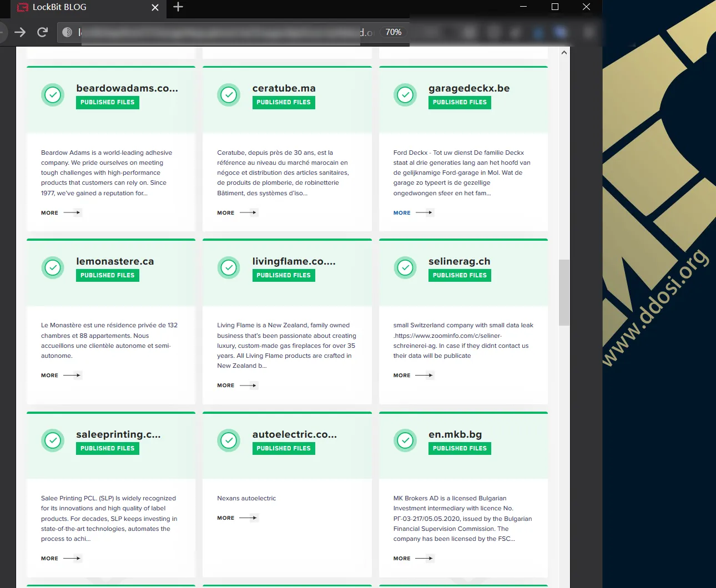Open a new tab with the plus icon

(178, 7)
